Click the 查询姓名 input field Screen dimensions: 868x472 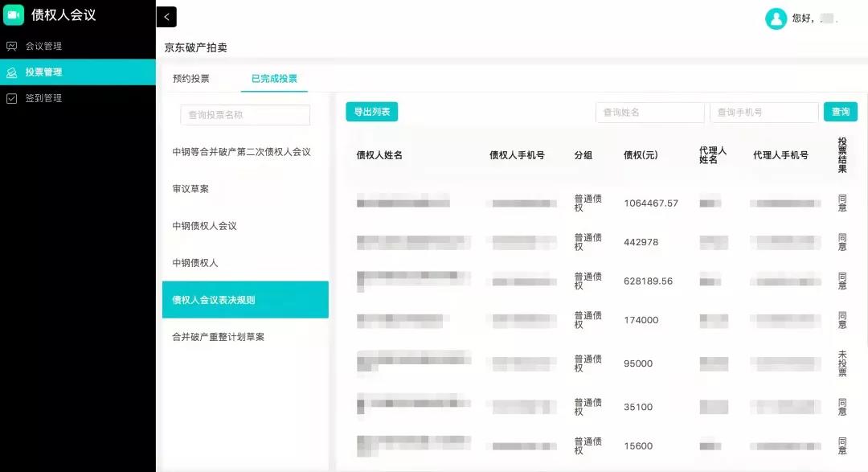(x=649, y=113)
